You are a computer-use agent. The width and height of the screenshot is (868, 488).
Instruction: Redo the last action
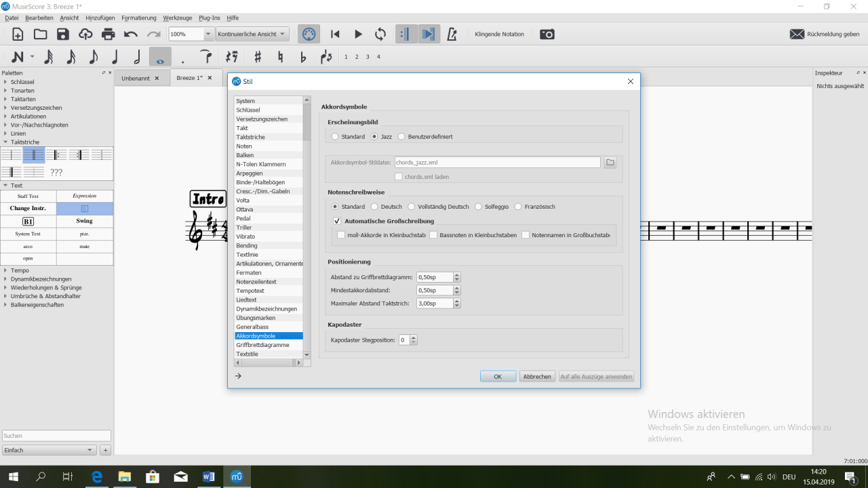(x=154, y=34)
